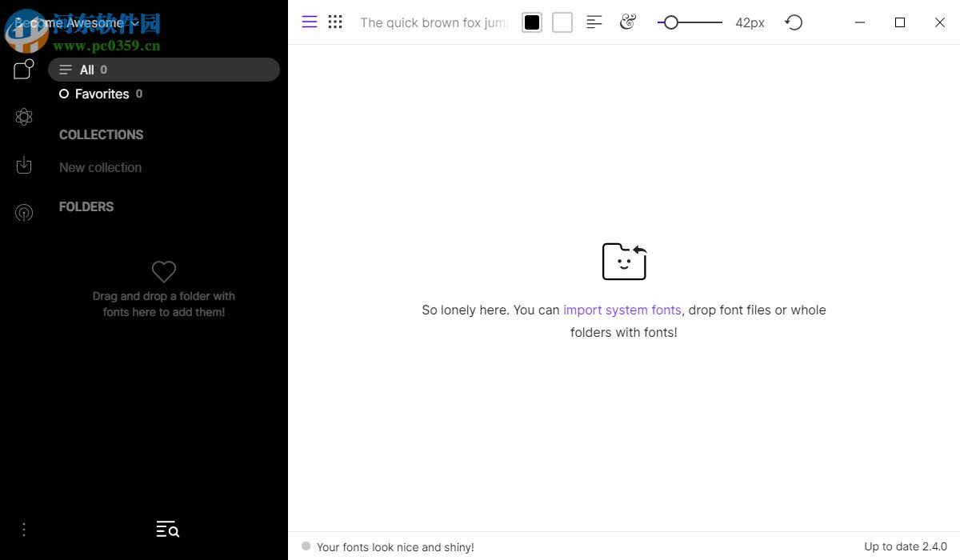Image resolution: width=960 pixels, height=560 pixels.
Task: Switch to grid view layout
Action: tap(335, 22)
